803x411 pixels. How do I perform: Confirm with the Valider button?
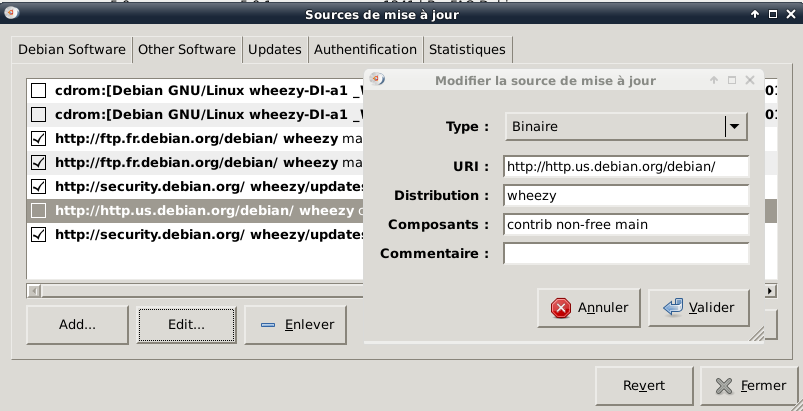(x=699, y=308)
